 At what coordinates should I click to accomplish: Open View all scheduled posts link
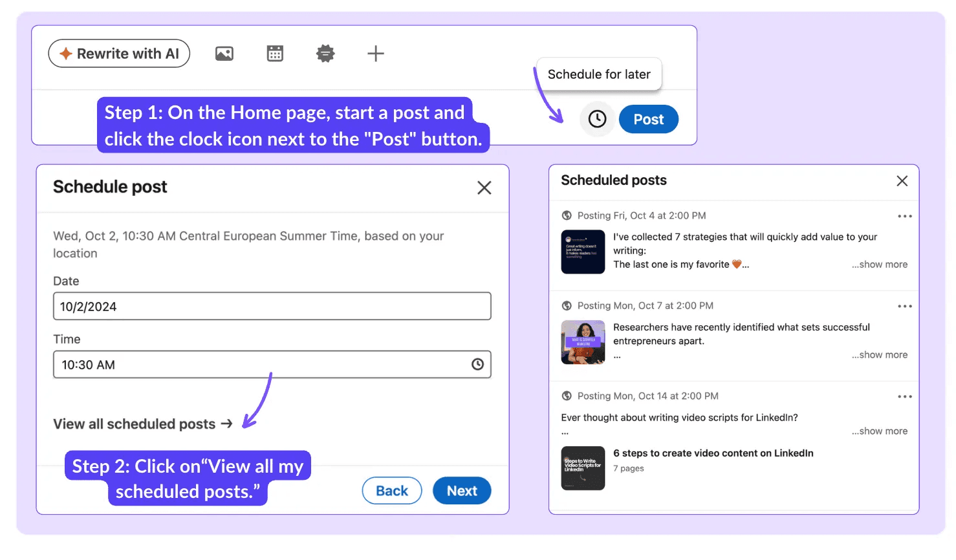click(x=143, y=424)
